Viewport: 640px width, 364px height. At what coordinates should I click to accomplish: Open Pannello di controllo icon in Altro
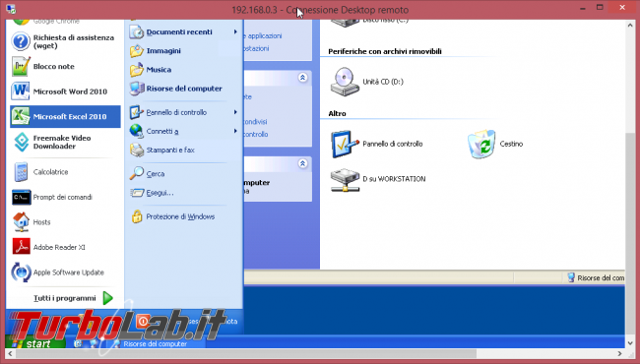tap(345, 144)
